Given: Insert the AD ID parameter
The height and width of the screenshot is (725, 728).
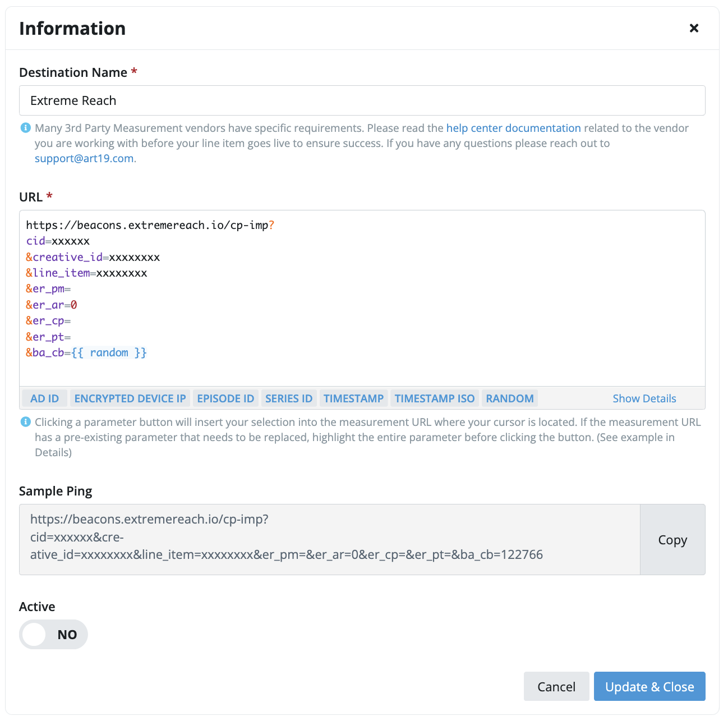Looking at the screenshot, I should [45, 398].
